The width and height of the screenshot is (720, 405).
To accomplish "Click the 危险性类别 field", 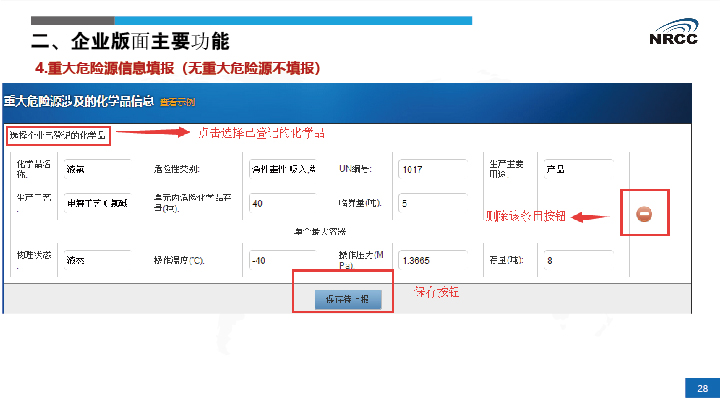I will click(x=284, y=169).
